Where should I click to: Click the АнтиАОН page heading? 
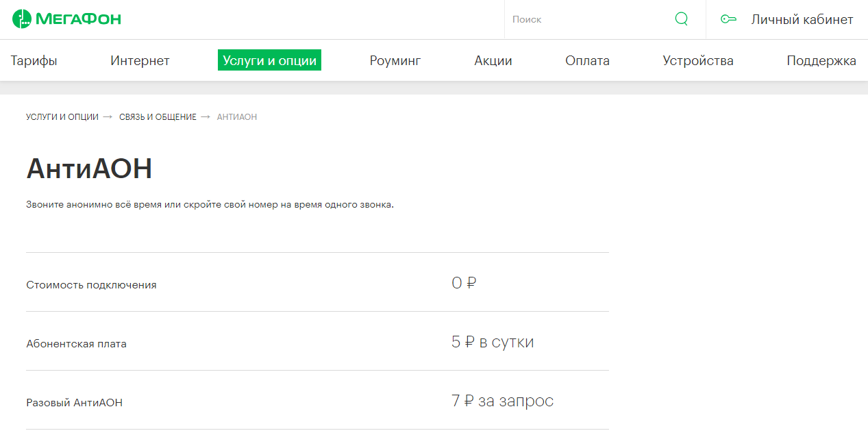(89, 169)
